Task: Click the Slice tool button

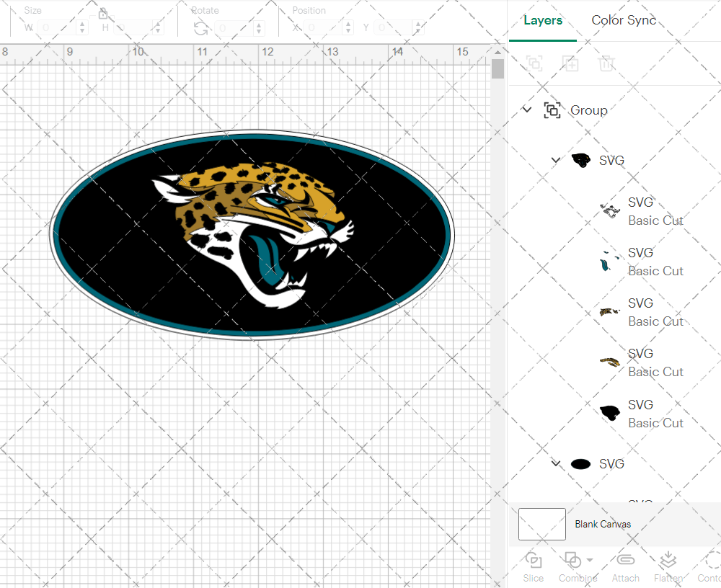Action: tap(534, 567)
